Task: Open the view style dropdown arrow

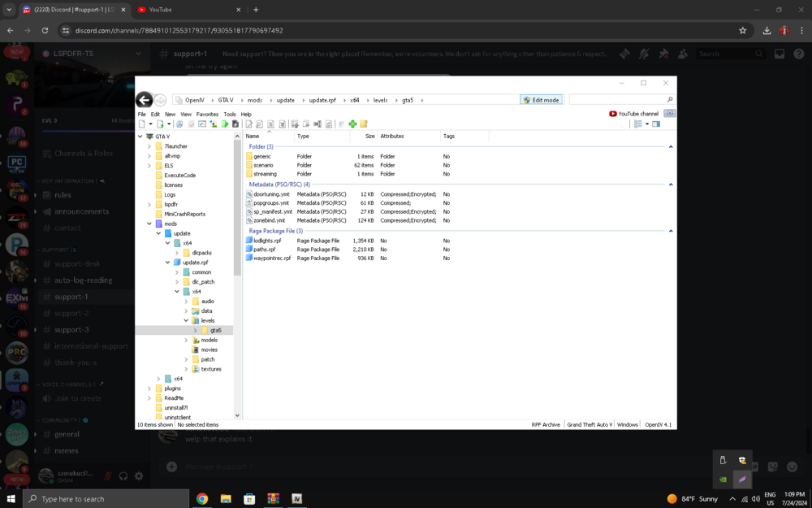Action: coord(647,124)
